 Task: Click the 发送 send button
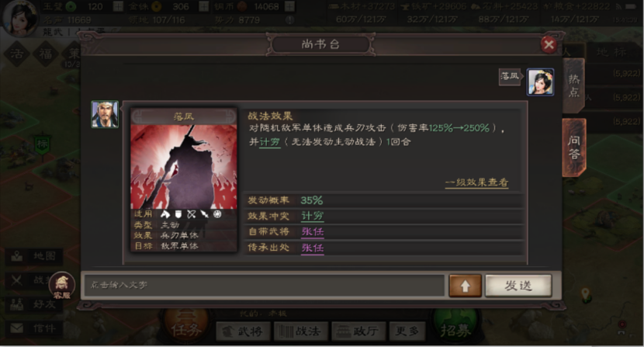[518, 286]
